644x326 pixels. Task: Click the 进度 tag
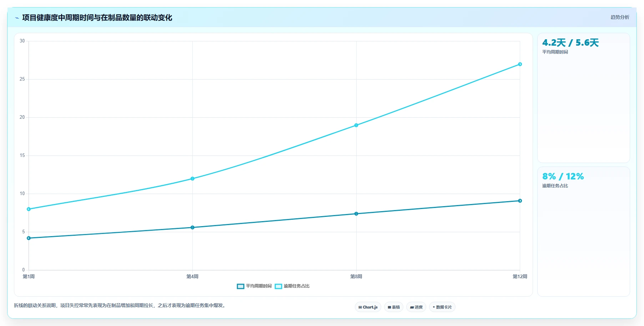[416, 307]
